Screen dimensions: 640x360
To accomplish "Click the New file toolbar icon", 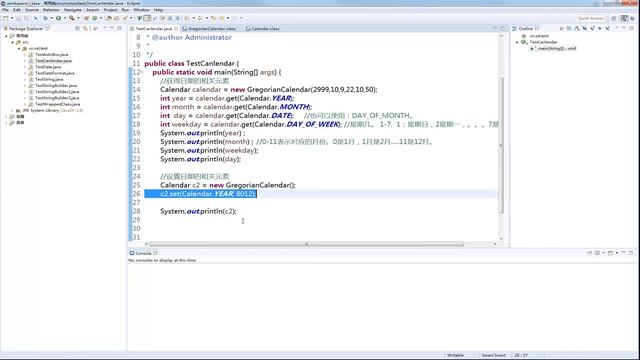I will [x=6, y=18].
